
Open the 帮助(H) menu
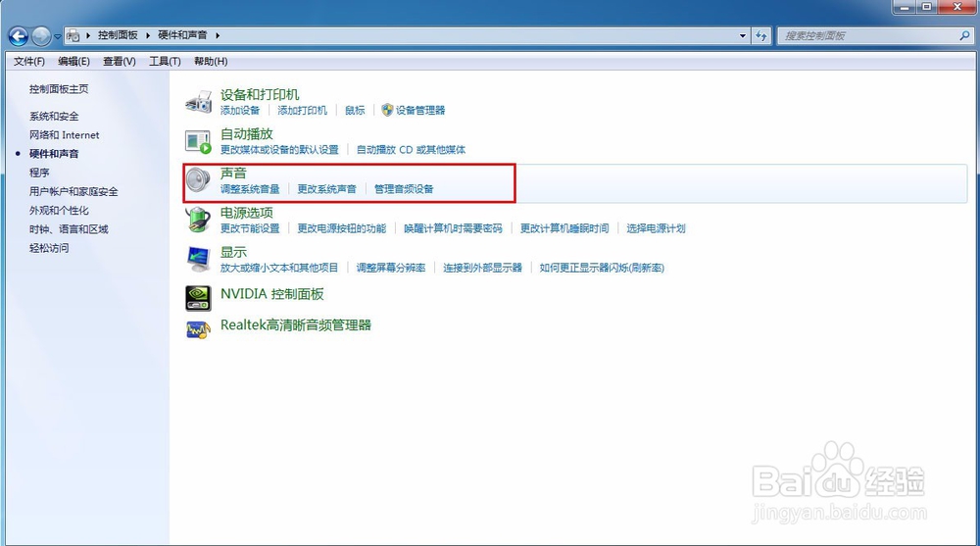tap(211, 62)
